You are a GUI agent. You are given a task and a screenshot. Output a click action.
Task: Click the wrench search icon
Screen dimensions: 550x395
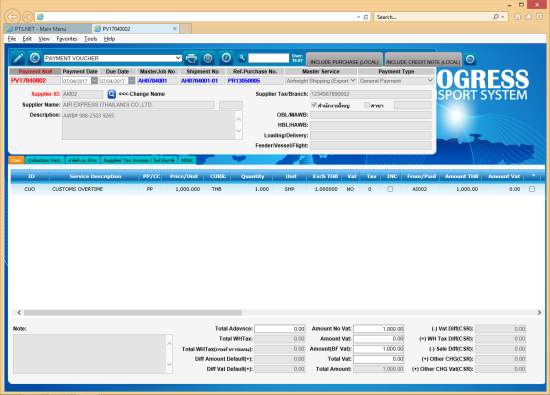tap(242, 58)
